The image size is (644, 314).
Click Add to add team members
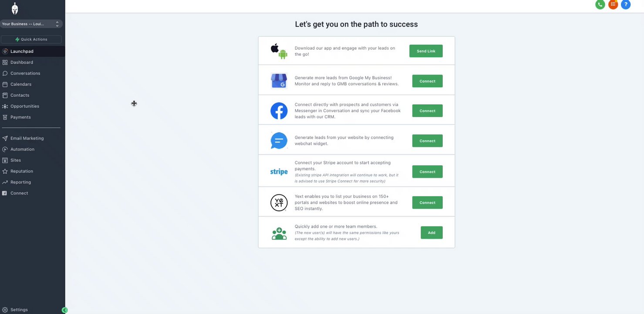click(432, 232)
